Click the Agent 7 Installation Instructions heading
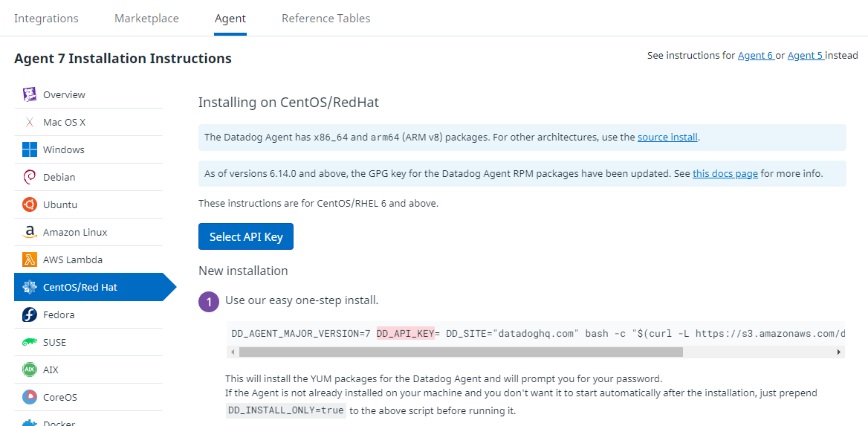Screen dimensions: 868x426 pos(123,58)
